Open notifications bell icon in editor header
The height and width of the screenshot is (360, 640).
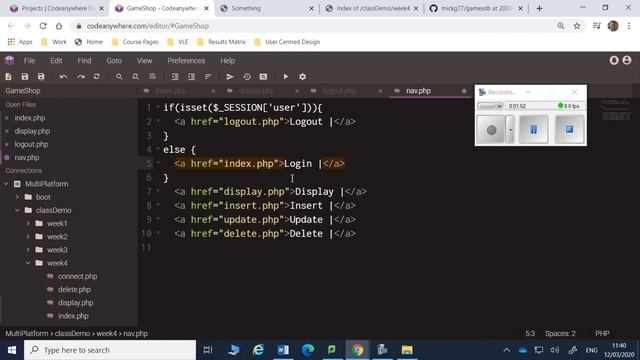coord(614,60)
